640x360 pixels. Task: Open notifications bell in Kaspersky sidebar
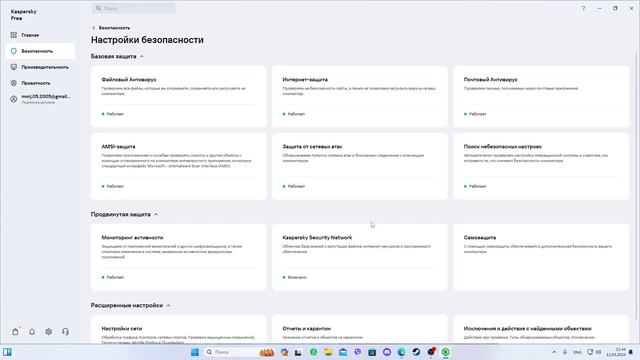coord(32,331)
